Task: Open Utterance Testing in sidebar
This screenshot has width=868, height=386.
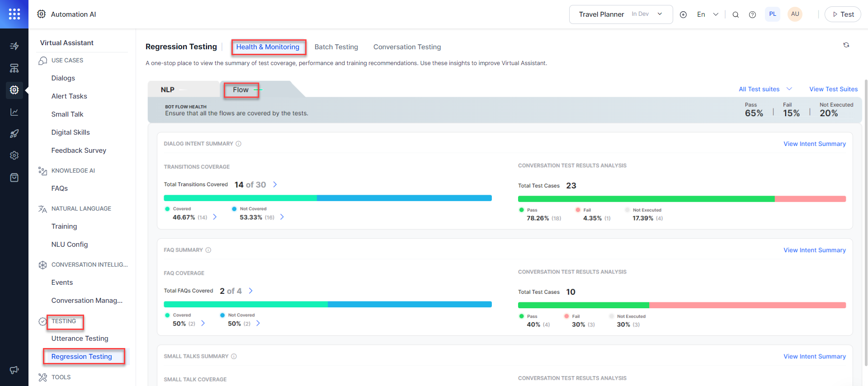Action: (x=80, y=339)
